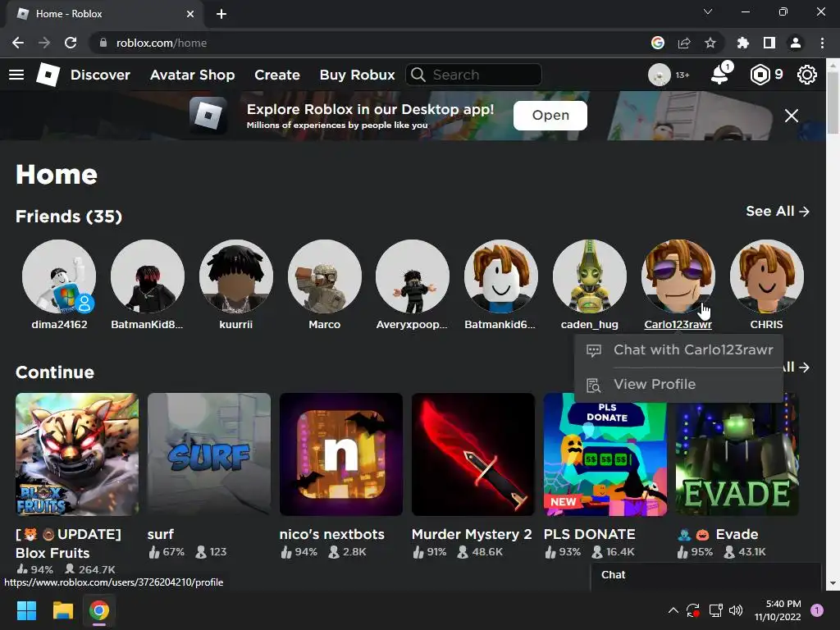The width and height of the screenshot is (840, 630).
Task: Open CHRIS friend avatar
Action: pos(767,276)
